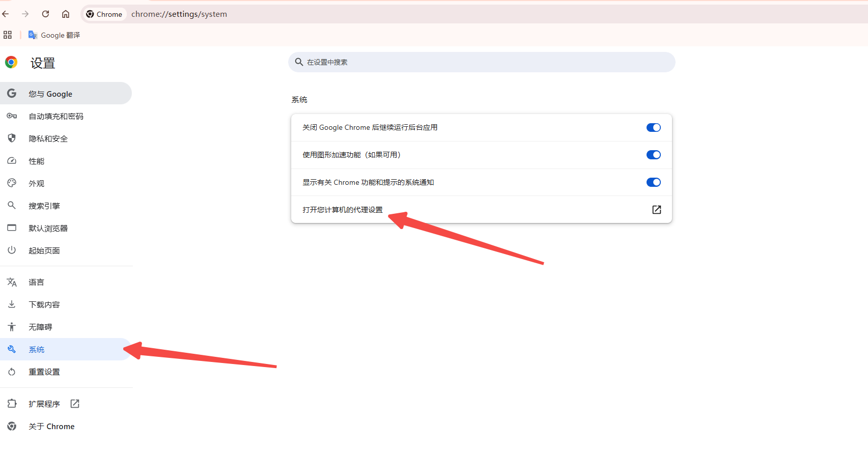
Task: Open the apps grid icon in bookmarks bar
Action: pos(8,35)
